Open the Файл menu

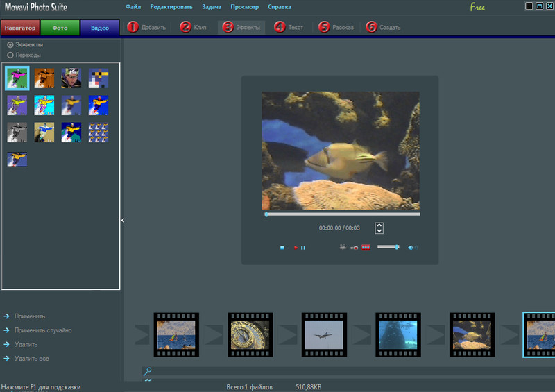pos(133,7)
